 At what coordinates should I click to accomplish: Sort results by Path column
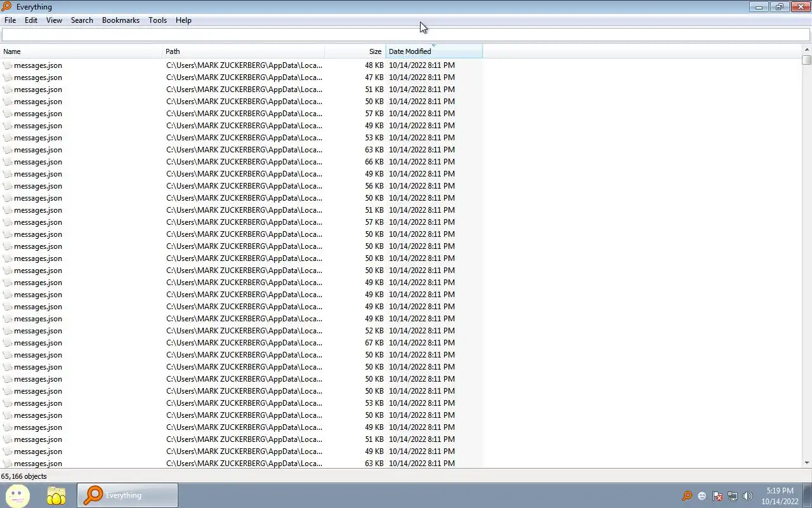[244, 51]
